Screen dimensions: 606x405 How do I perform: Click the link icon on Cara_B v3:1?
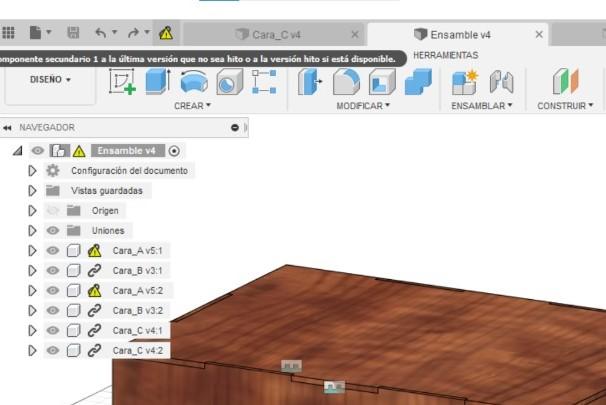pyautogui.click(x=94, y=271)
